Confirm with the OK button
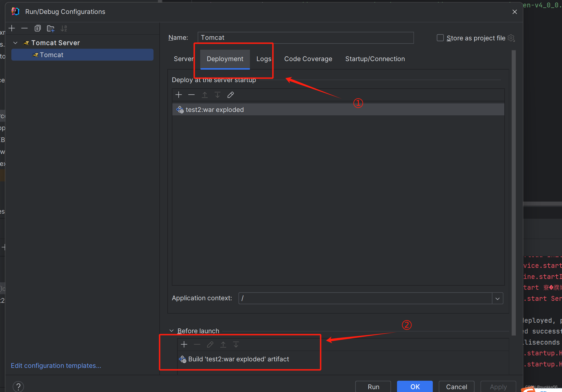This screenshot has width=562, height=392. click(415, 387)
